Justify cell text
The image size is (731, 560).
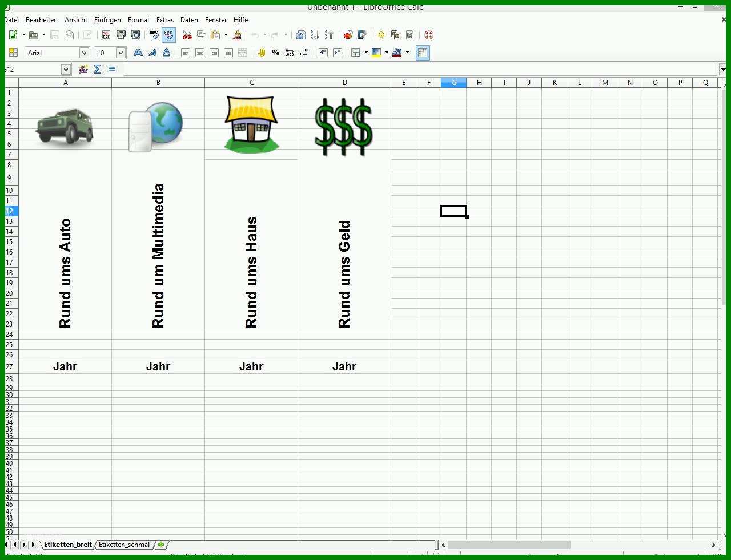tap(228, 53)
